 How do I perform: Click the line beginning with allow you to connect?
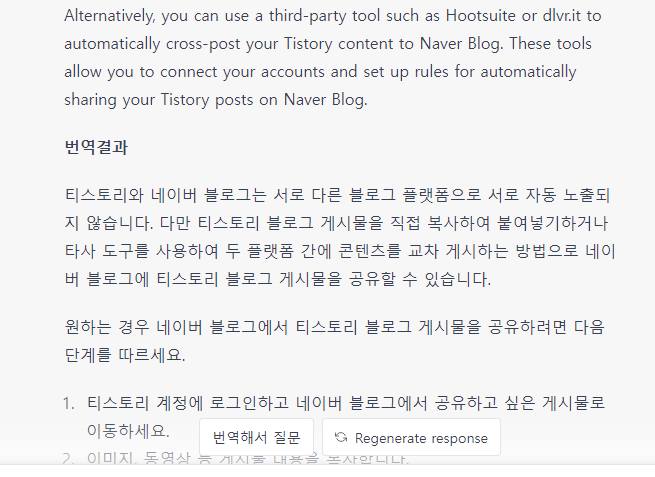[320, 72]
